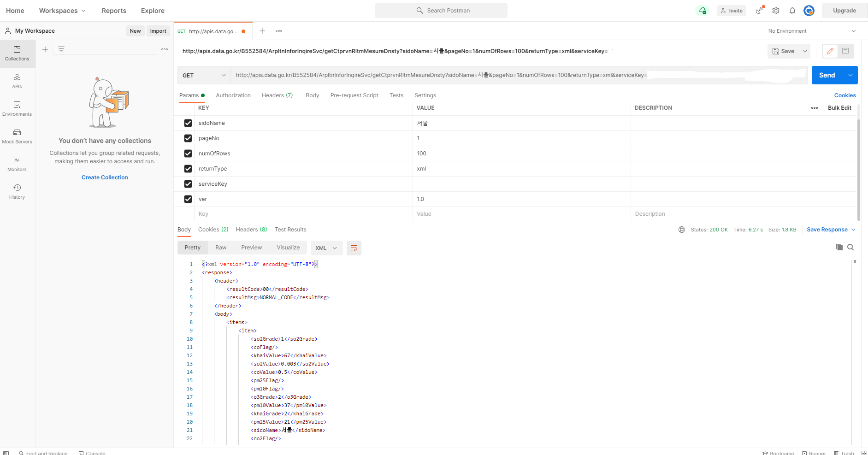Click the Create Collection link
Screen dimensions: 868x455
coord(105,177)
